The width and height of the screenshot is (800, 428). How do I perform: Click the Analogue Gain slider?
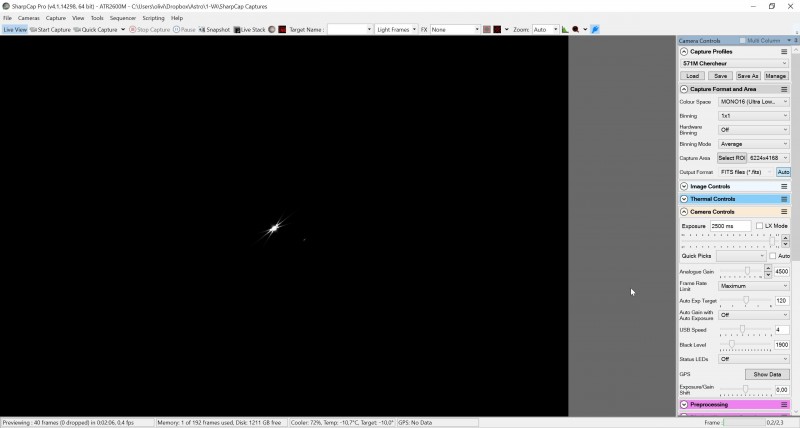[x=741, y=272]
